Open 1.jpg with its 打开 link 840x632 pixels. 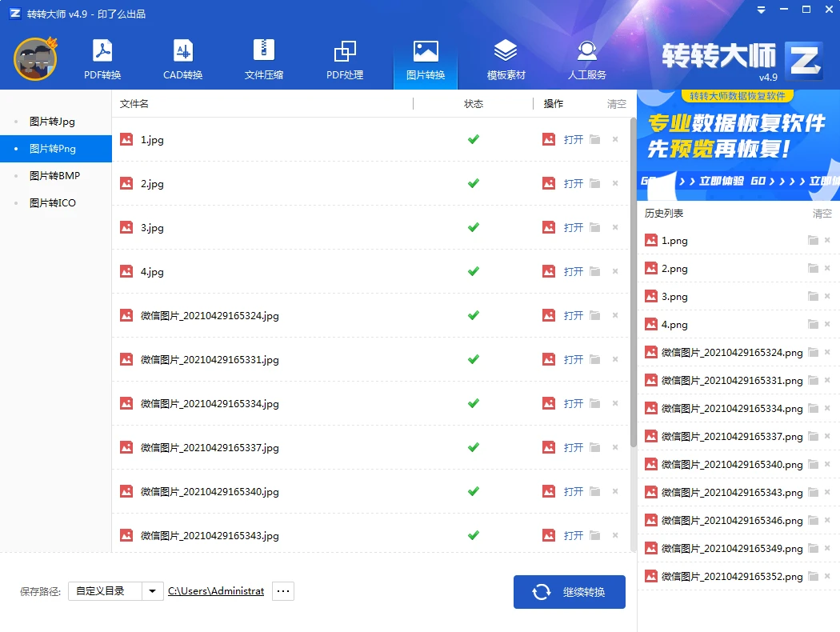point(572,139)
